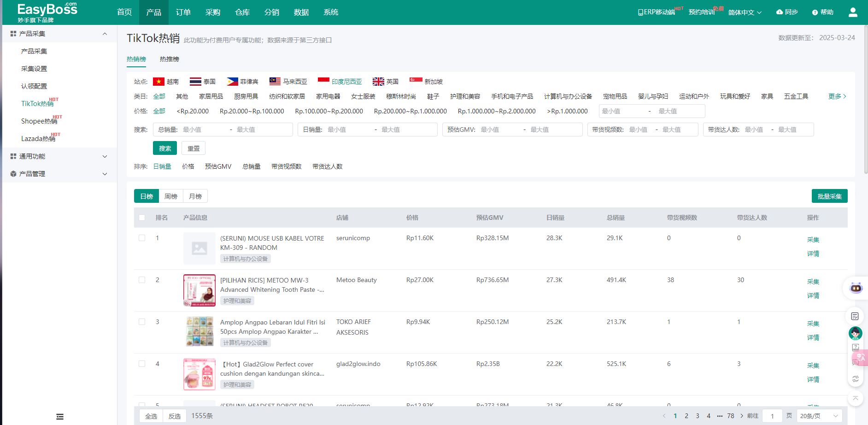This screenshot has height=425, width=868.
Task: Open the 采购 top menu
Action: pos(213,12)
